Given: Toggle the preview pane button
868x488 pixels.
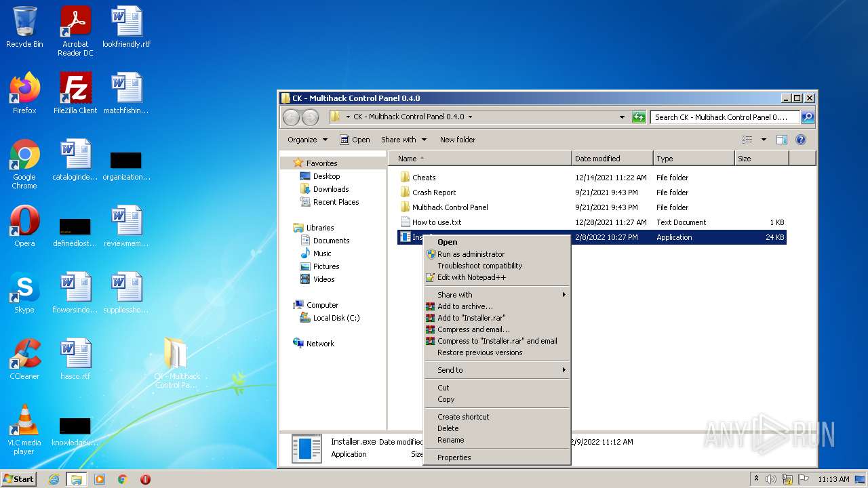Looking at the screenshot, I should 781,140.
